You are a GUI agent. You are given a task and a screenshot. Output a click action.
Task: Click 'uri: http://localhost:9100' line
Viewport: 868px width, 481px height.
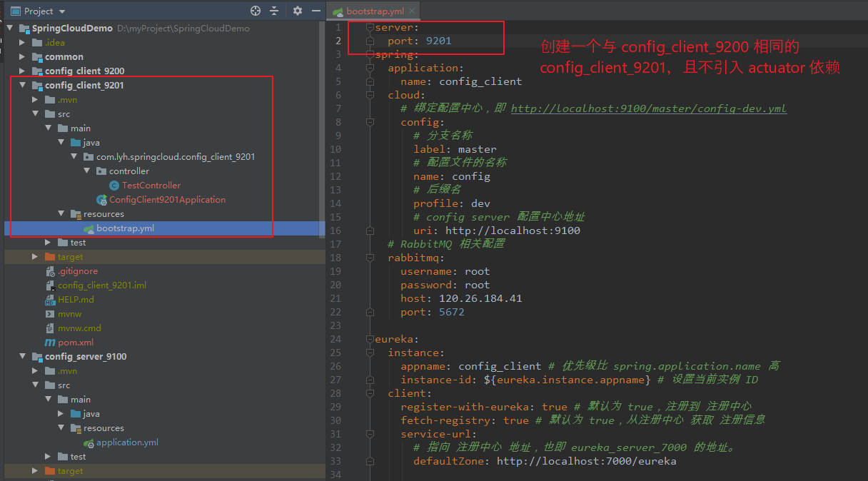497,231
